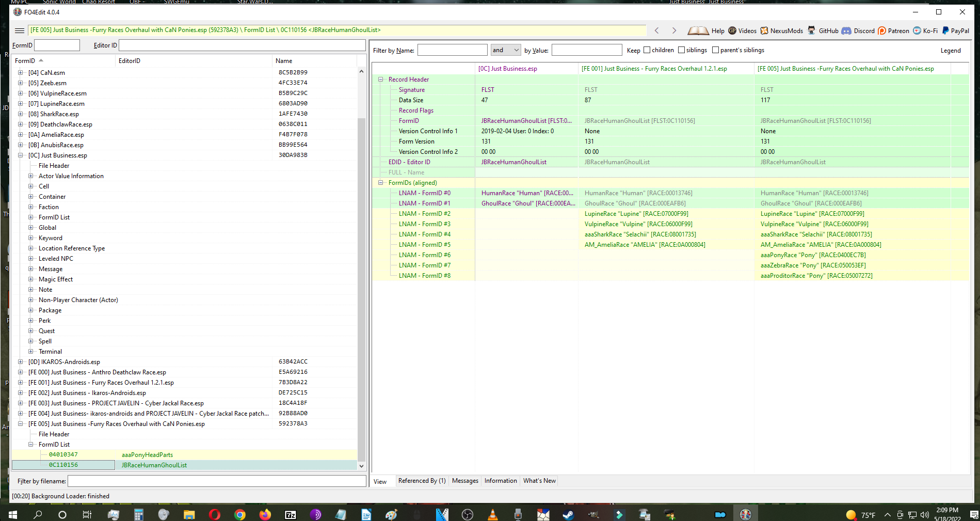This screenshot has width=980, height=521.
Task: Switch to the View tab
Action: 380,481
